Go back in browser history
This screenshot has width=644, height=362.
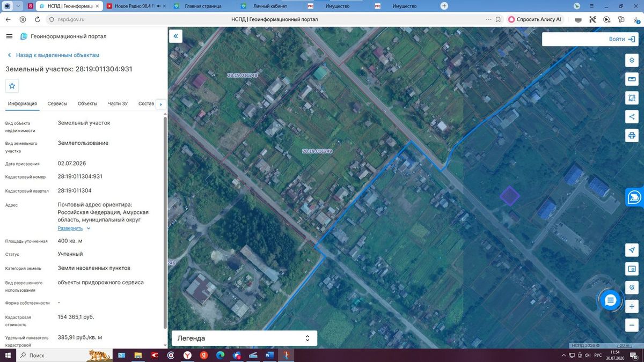tap(8, 19)
